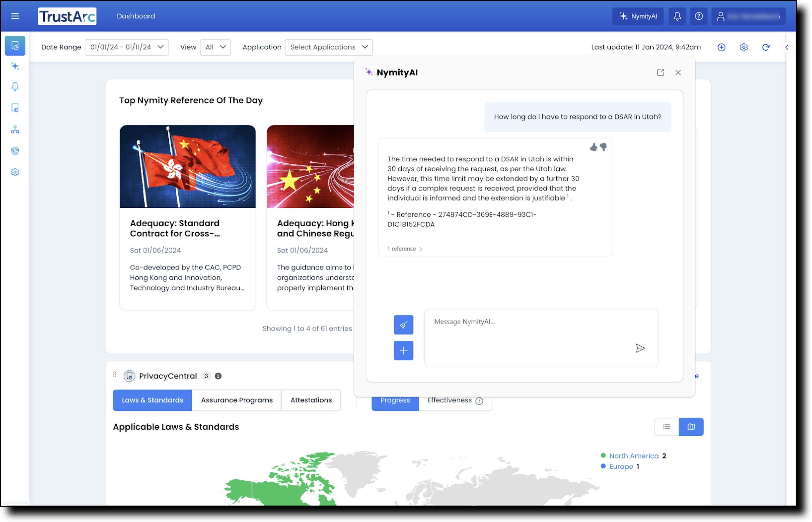This screenshot has height=522, width=812.
Task: Open the dashboard settings gear near Last update
Action: click(x=744, y=47)
